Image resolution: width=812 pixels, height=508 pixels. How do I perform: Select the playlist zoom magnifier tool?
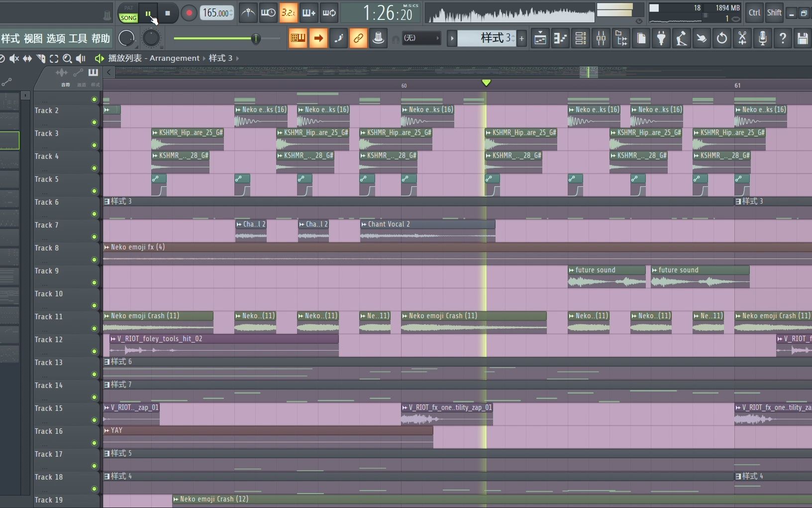[67, 59]
